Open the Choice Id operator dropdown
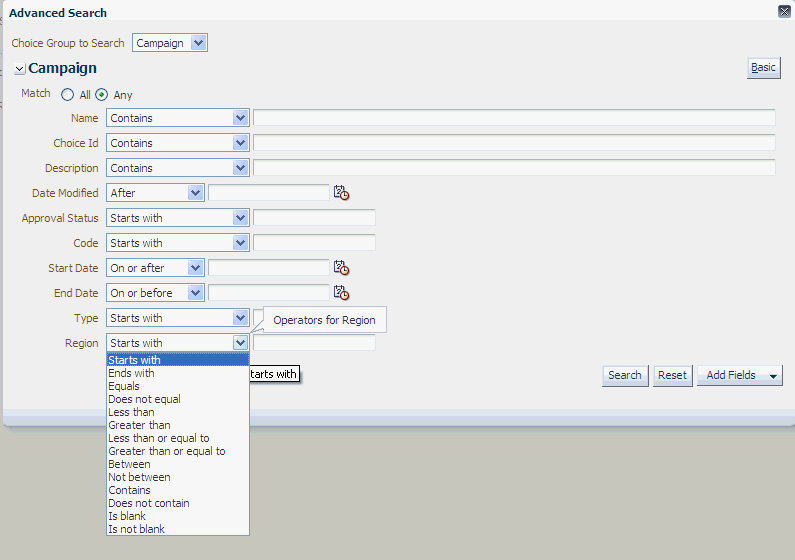795x560 pixels. pos(177,143)
